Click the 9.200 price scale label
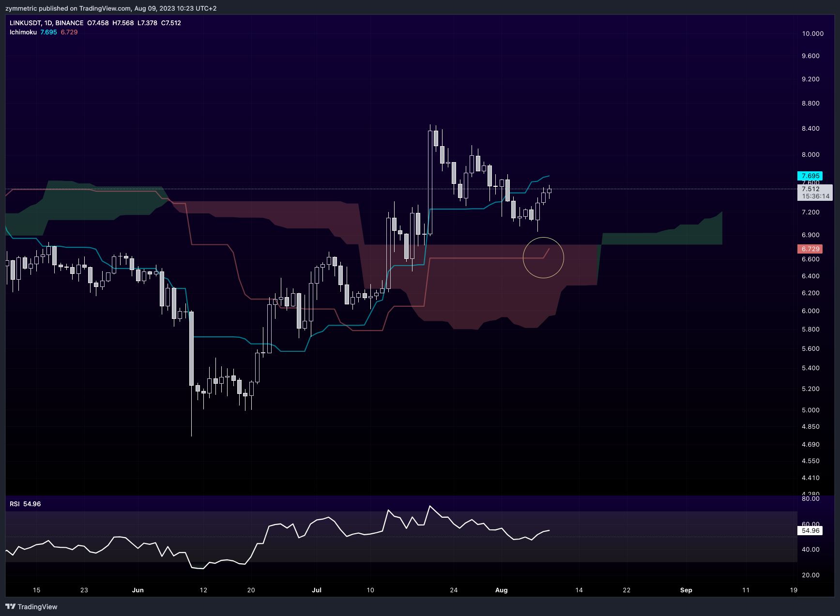The height and width of the screenshot is (616, 840). 810,79
